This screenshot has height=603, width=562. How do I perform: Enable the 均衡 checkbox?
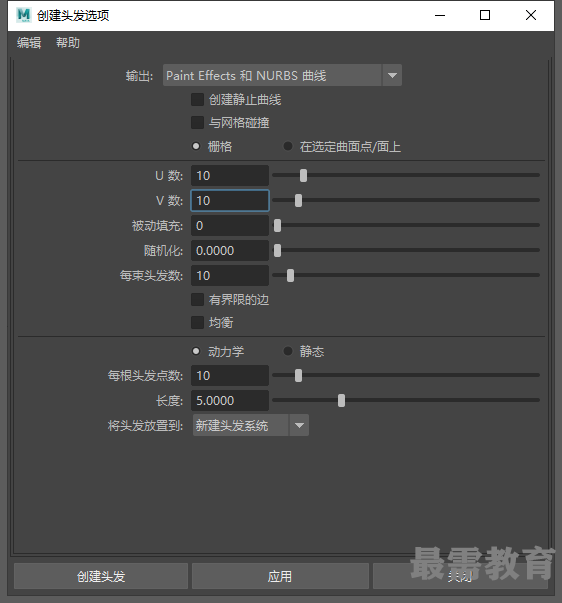tap(197, 322)
